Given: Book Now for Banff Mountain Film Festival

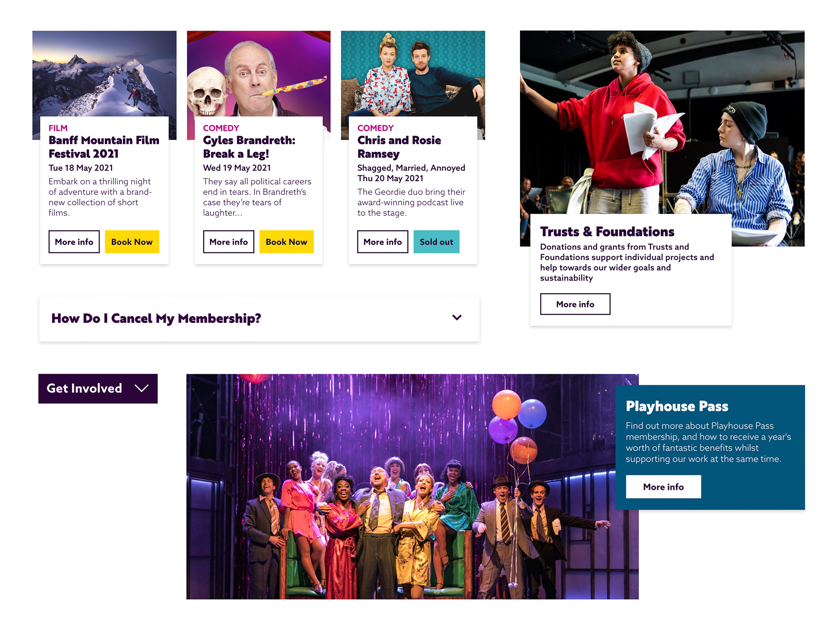Looking at the screenshot, I should [132, 241].
